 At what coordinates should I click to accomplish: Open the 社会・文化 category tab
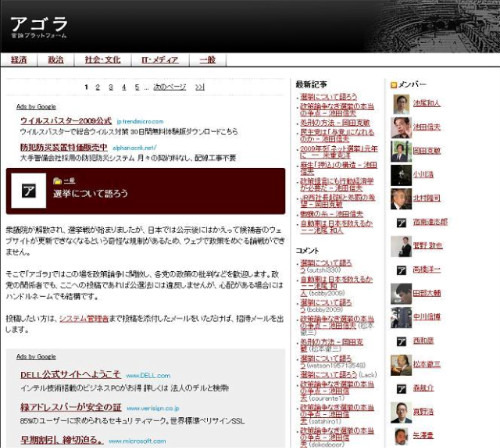[102, 60]
